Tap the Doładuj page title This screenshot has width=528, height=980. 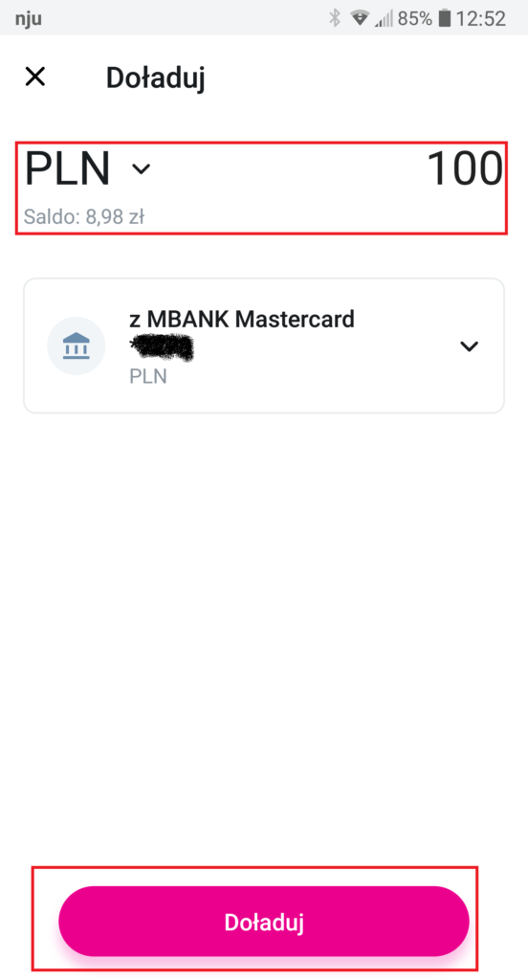click(x=156, y=78)
